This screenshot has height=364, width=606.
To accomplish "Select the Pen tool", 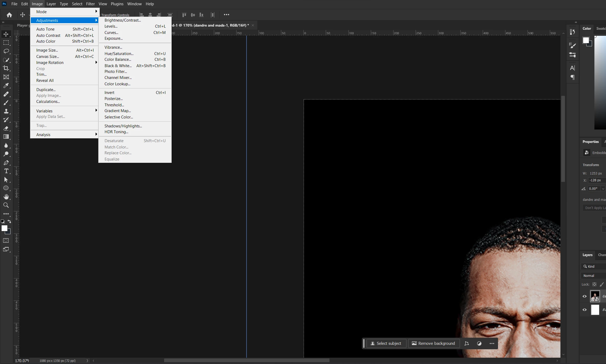I will [x=6, y=163].
